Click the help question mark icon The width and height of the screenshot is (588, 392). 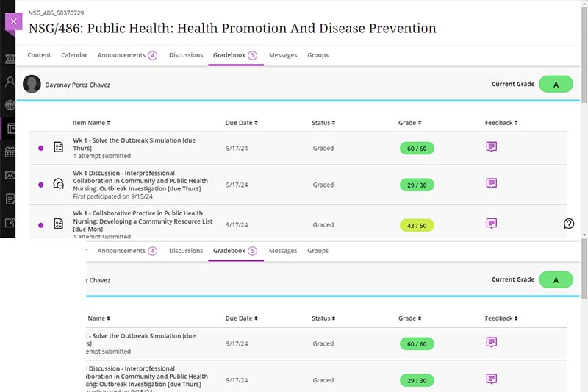pyautogui.click(x=568, y=224)
